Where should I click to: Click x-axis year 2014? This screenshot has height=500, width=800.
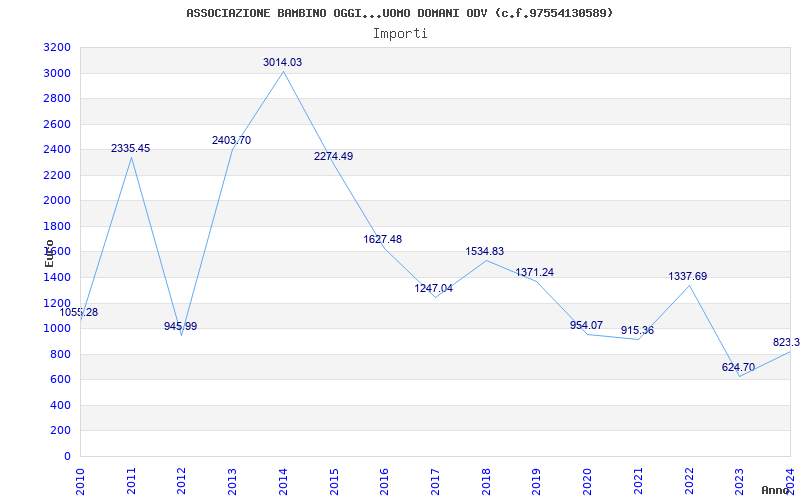click(x=283, y=481)
